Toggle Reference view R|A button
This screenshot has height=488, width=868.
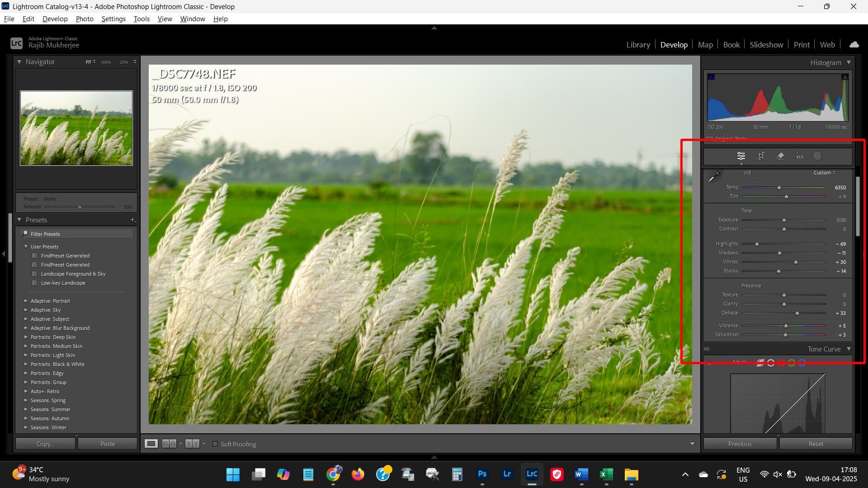169,444
